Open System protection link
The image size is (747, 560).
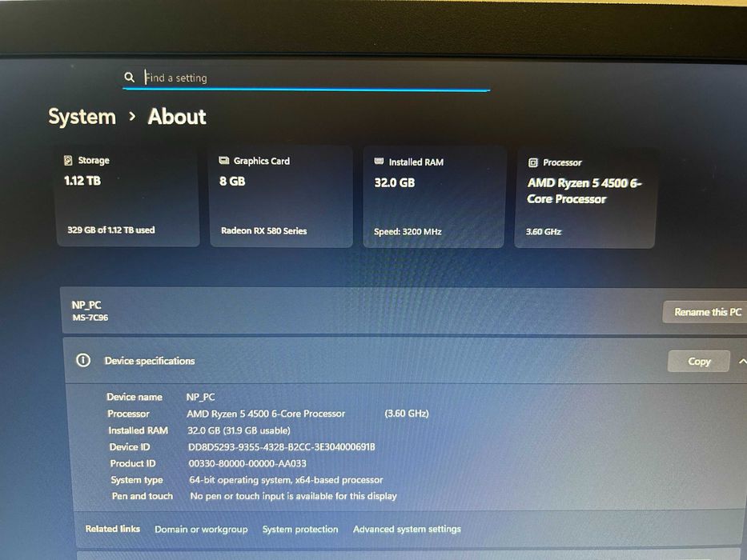[x=300, y=529]
